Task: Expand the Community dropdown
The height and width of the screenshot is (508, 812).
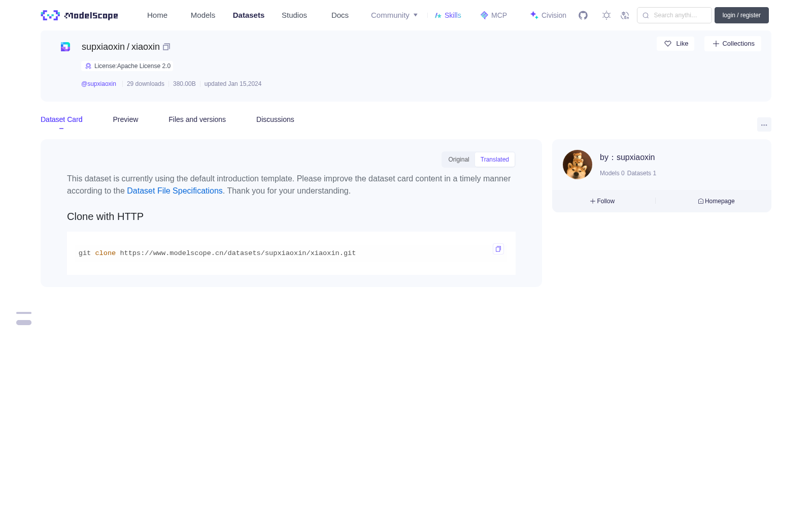Action: tap(394, 15)
